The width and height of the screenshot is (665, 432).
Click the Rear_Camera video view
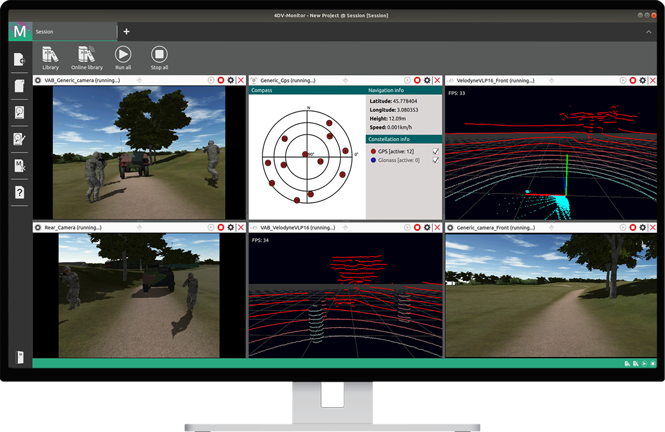click(x=138, y=295)
